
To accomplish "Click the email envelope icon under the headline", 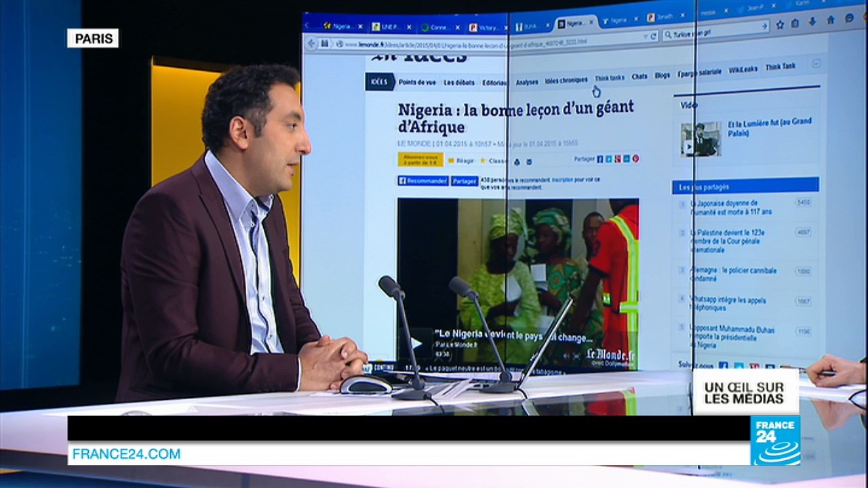I will [x=529, y=161].
